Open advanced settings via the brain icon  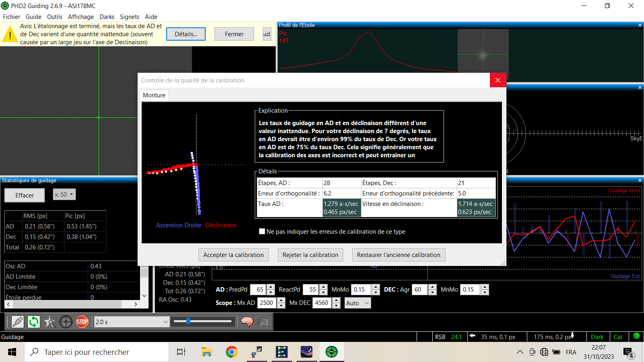[247, 322]
